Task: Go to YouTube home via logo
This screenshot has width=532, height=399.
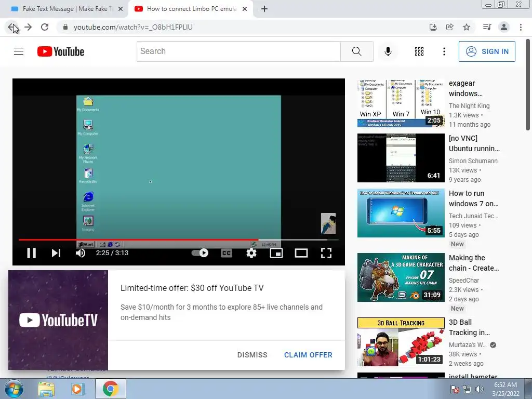Action: 61,51
